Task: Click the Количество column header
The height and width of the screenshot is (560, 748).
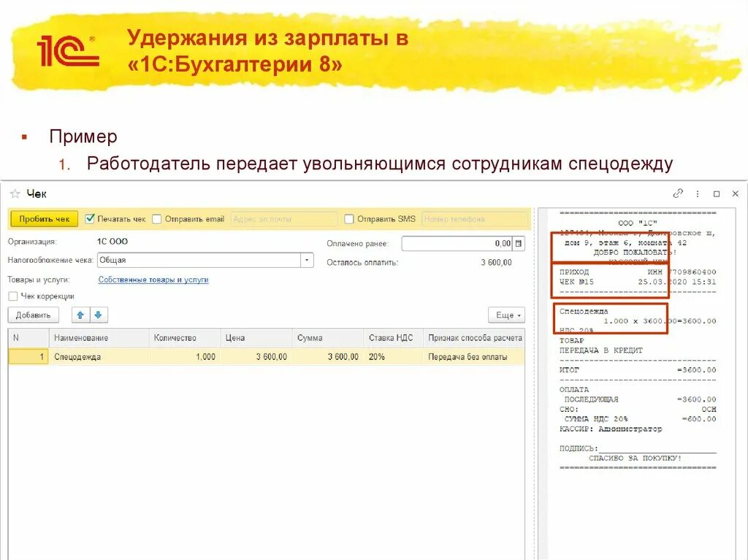Action: click(184, 338)
